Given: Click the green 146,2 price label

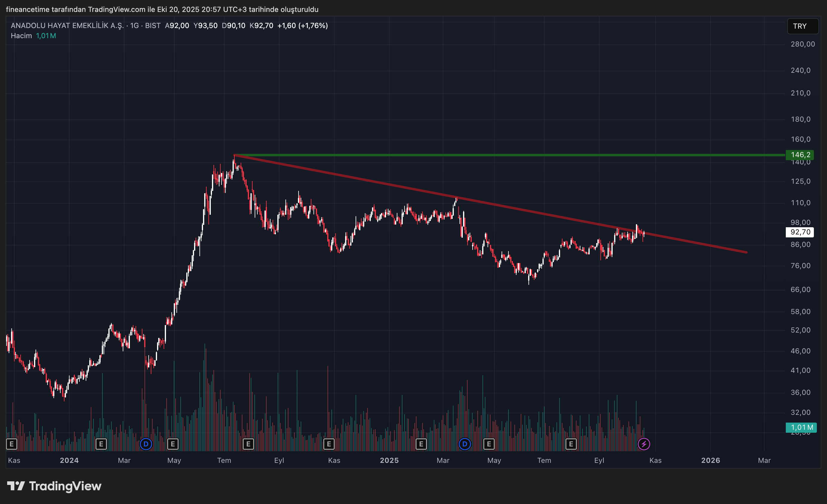Looking at the screenshot, I should [800, 154].
